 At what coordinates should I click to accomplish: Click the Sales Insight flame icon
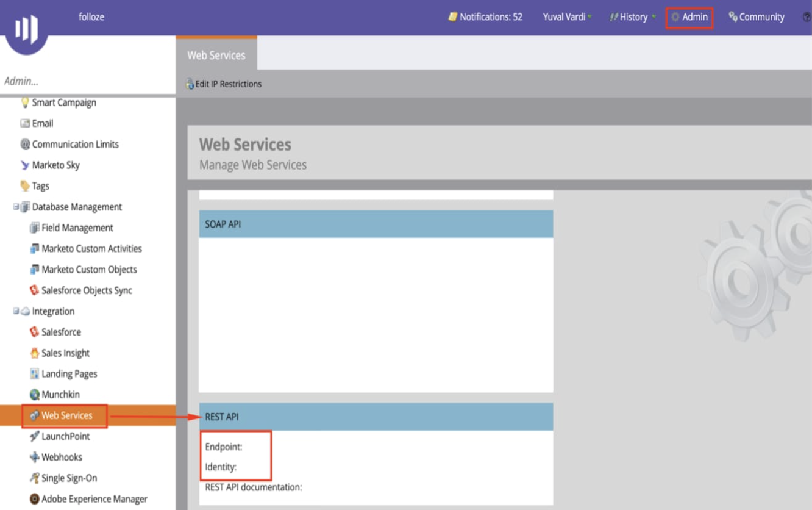[35, 353]
